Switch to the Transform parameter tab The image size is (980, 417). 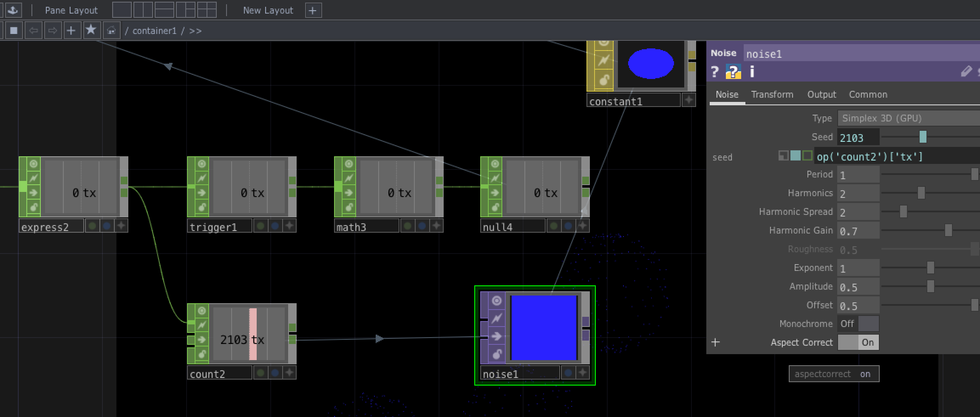(x=772, y=94)
